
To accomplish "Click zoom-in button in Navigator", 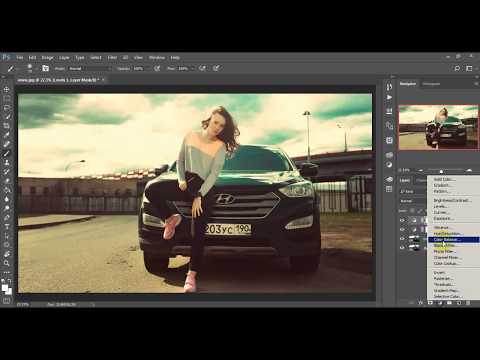I will click(x=469, y=170).
